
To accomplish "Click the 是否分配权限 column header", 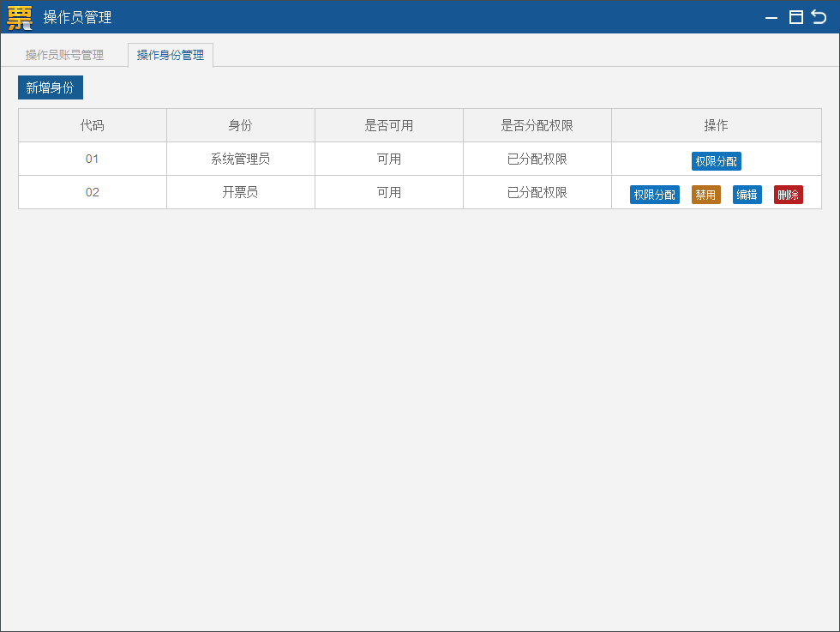I will [x=537, y=125].
